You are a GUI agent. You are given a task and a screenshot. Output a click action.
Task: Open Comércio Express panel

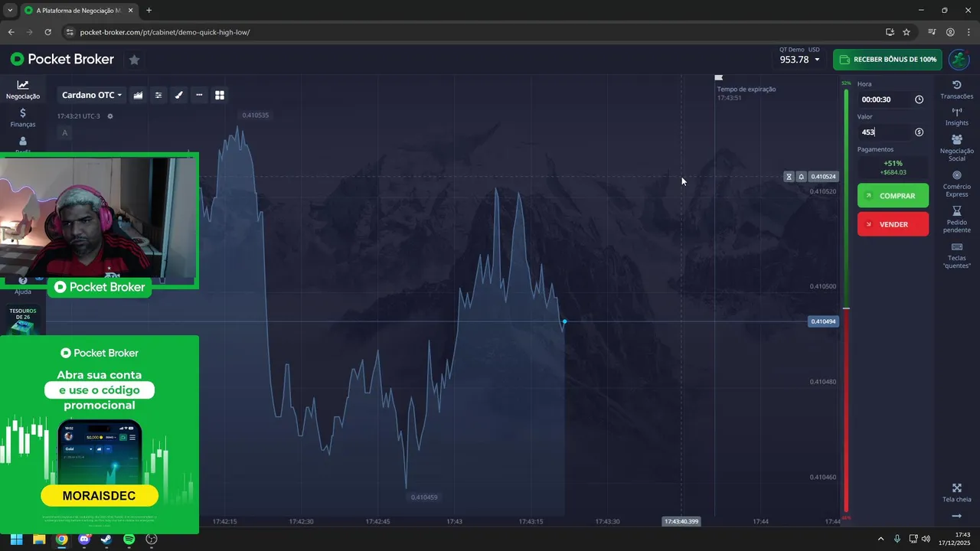tap(956, 184)
